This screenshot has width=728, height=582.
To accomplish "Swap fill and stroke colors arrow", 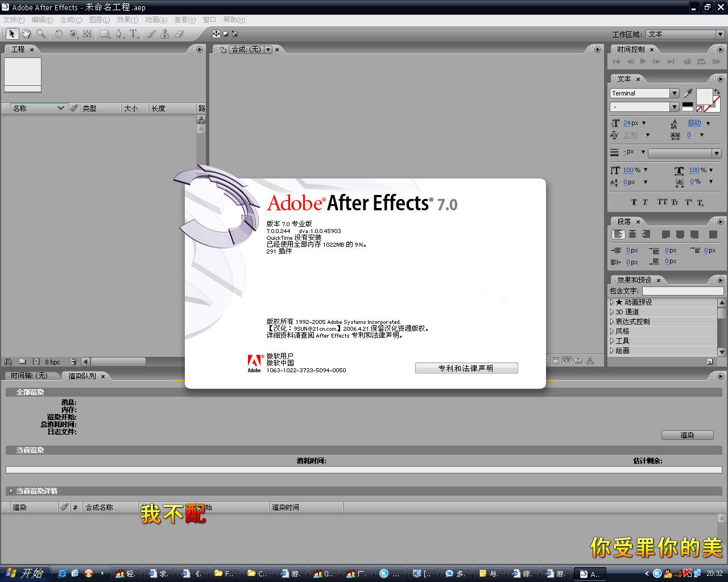I will click(x=717, y=91).
